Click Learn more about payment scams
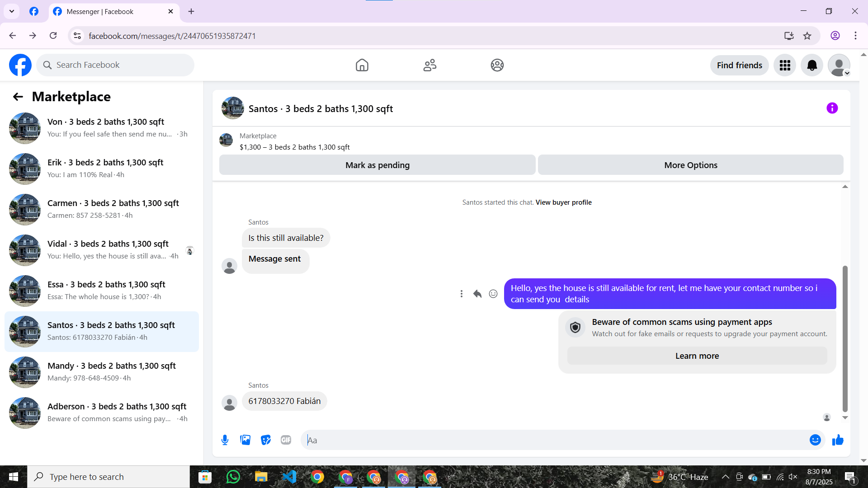 [x=697, y=356]
